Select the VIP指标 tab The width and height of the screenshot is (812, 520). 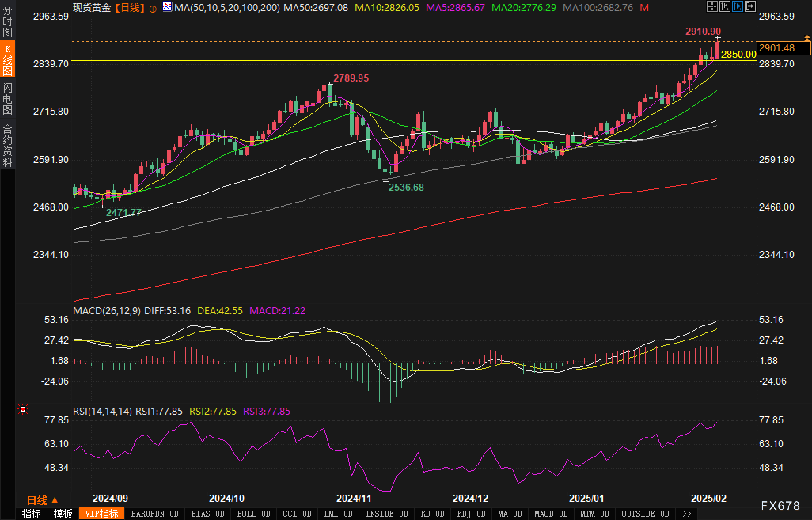coord(102,514)
